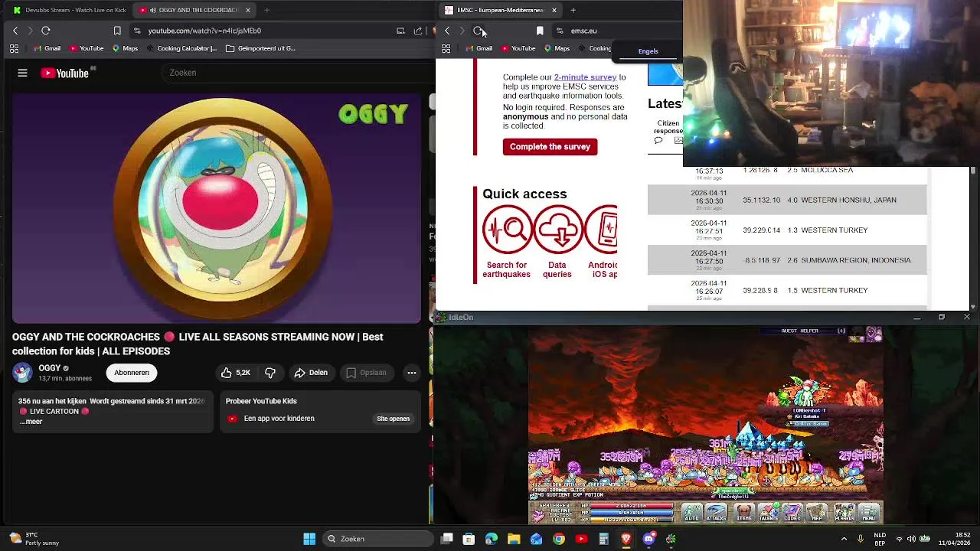Open Discord from the taskbar
980x551 pixels.
(x=649, y=539)
